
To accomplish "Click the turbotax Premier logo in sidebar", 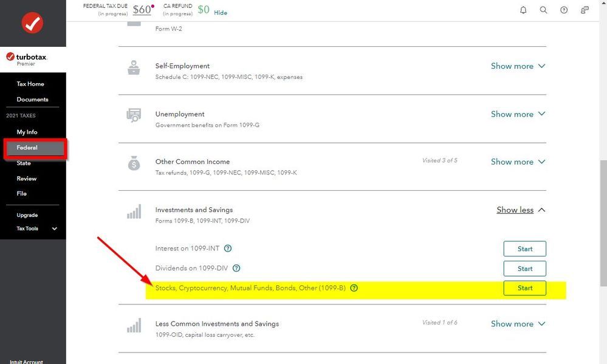I will (x=27, y=59).
